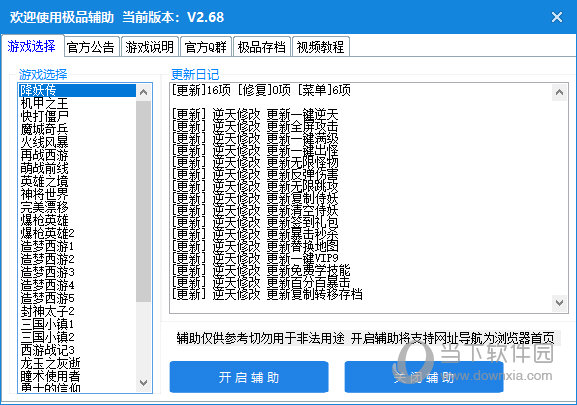Viewport: 577px width, 405px height.
Task: Open the 视频教程 tab
Action: tap(321, 47)
